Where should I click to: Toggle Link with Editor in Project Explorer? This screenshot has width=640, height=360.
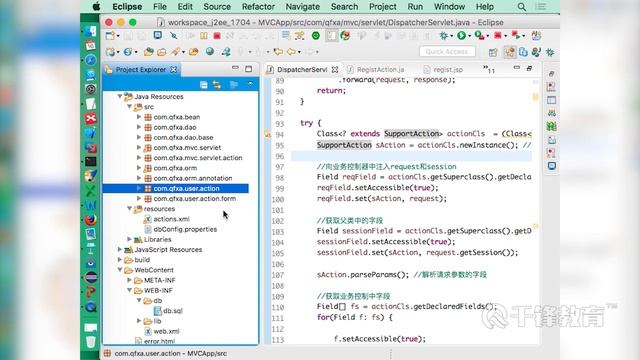tap(217, 84)
